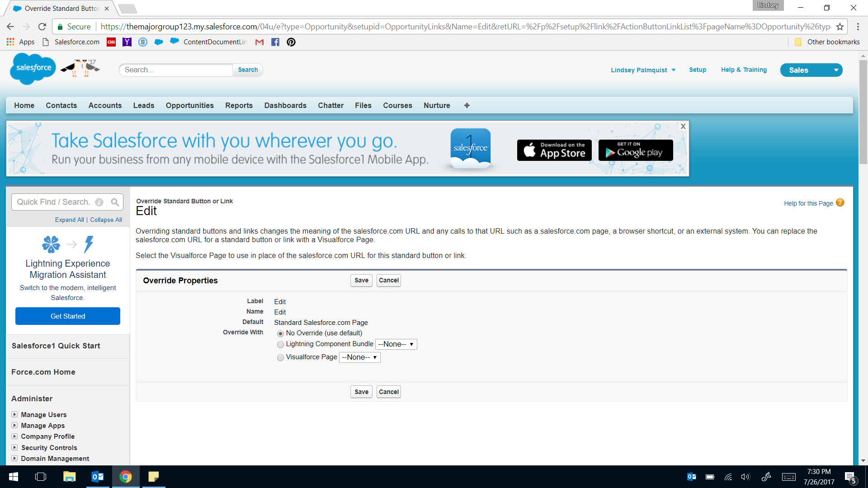868x488 pixels.
Task: Bookmark this page with the star icon
Action: pyautogui.click(x=840, y=27)
